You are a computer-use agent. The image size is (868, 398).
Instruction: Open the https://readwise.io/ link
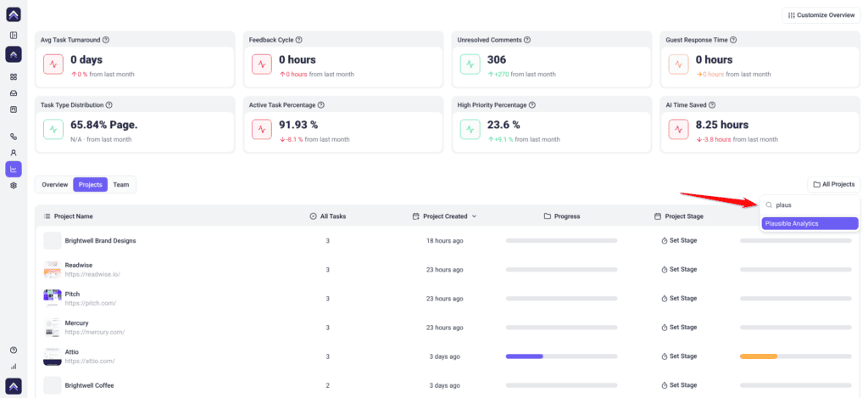click(92, 274)
